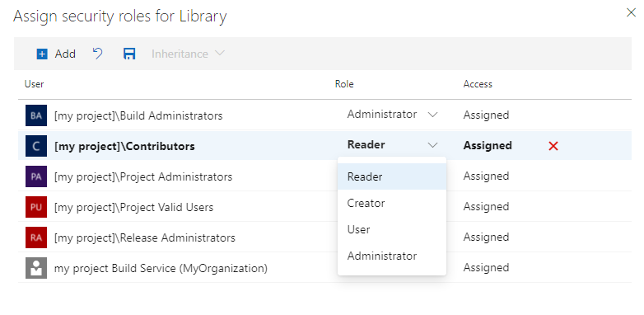Click bold Assigned for Contributors
The image size is (644, 315).
488,145
